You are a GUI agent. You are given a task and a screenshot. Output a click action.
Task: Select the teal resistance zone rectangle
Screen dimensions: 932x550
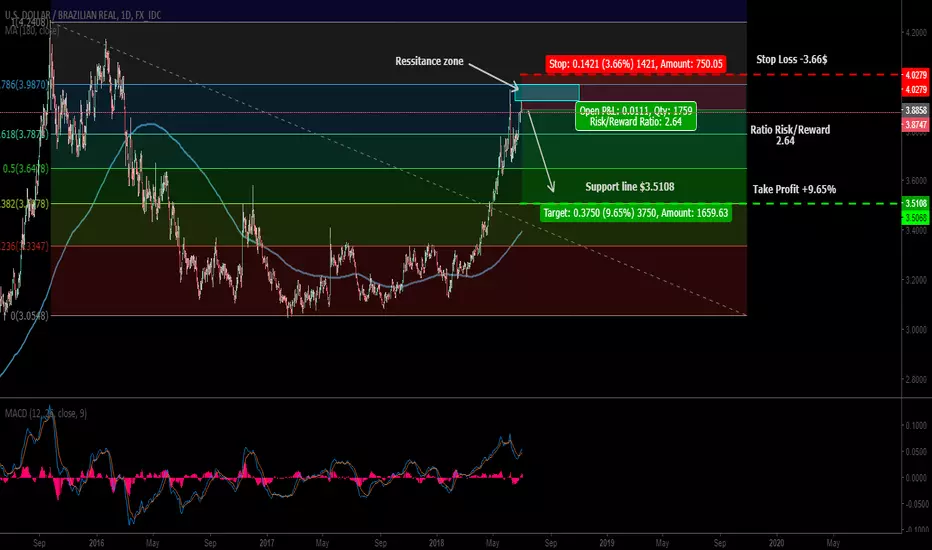(547, 92)
